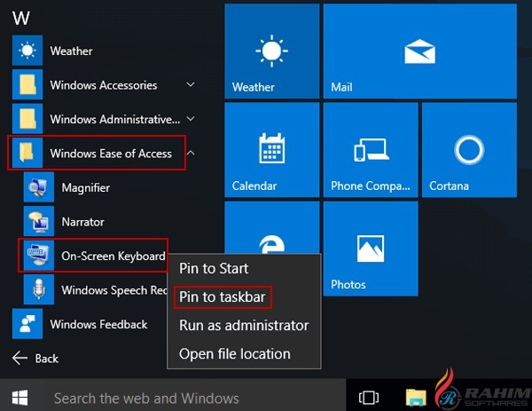Expand the Windows Accessories chevron
Image resolution: width=532 pixels, height=411 pixels.
191,84
